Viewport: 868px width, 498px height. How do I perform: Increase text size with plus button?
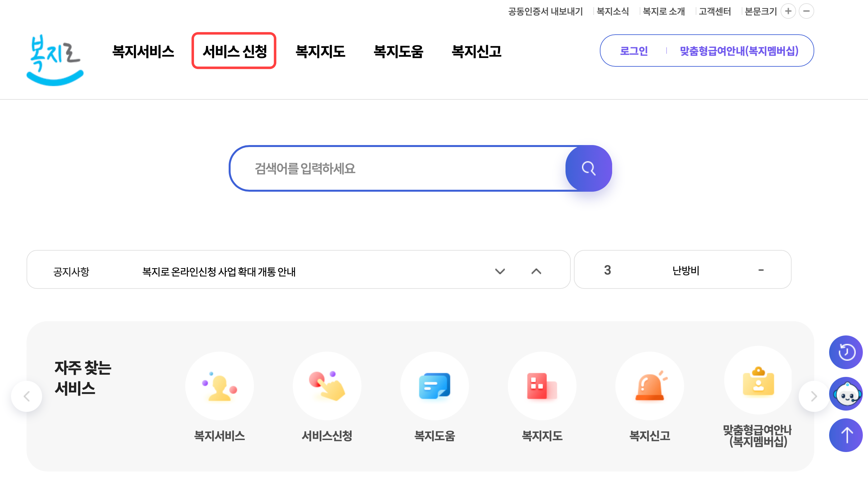(x=788, y=11)
